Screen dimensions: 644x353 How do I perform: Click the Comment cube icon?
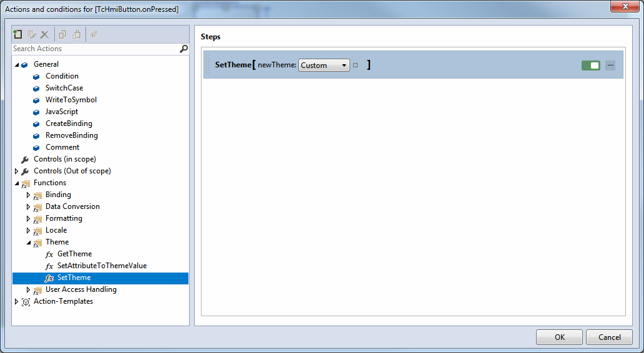(x=36, y=148)
